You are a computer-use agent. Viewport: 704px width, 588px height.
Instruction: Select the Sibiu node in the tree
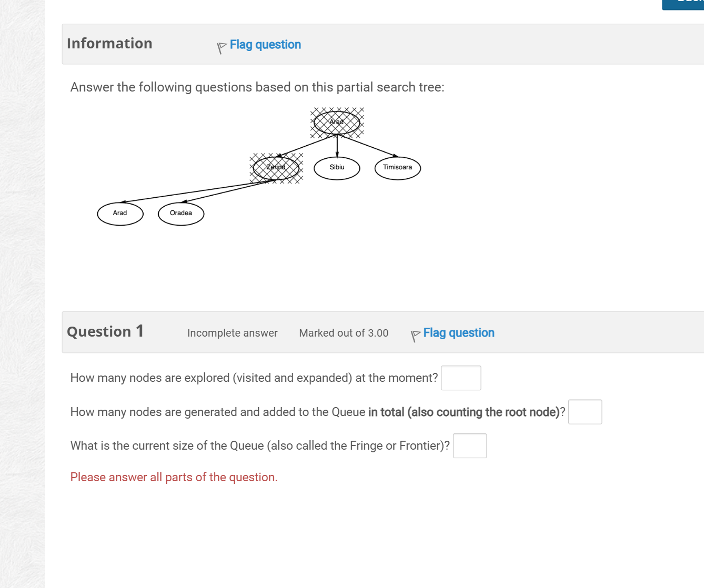337,168
